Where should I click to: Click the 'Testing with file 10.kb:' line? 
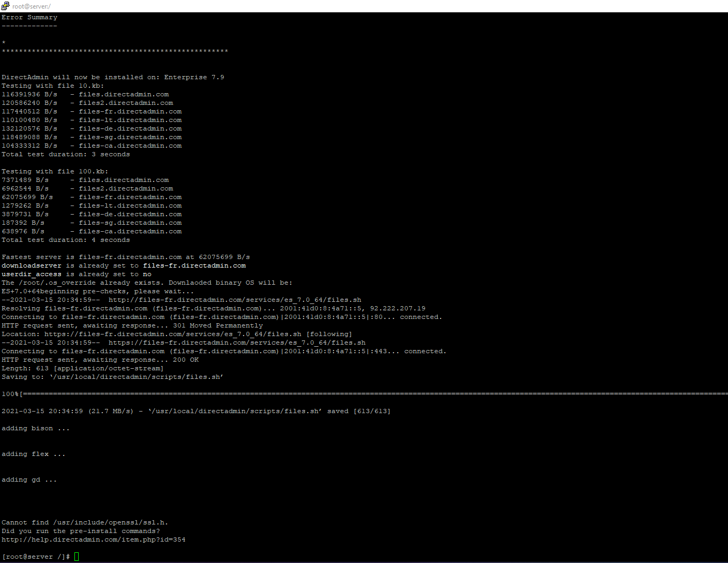53,86
